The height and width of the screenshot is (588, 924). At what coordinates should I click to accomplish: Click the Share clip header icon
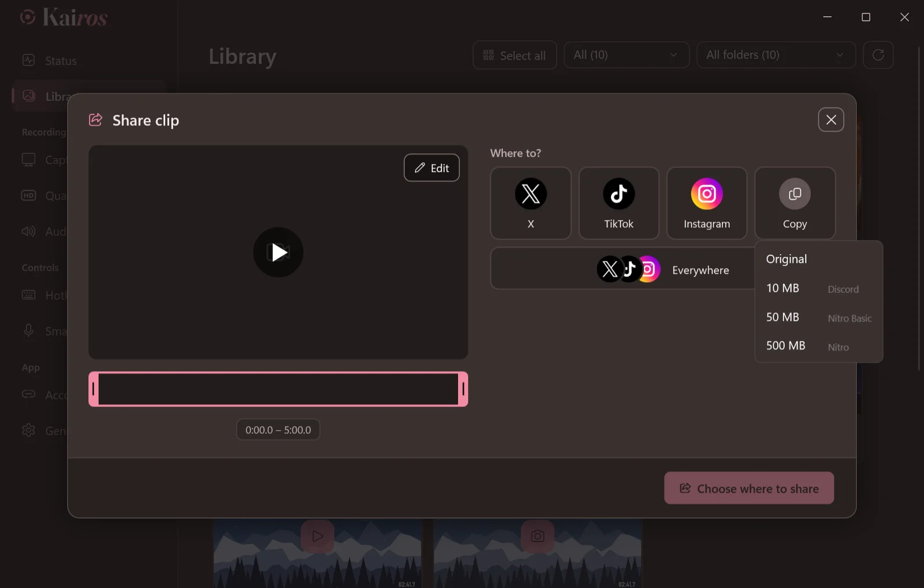click(95, 120)
